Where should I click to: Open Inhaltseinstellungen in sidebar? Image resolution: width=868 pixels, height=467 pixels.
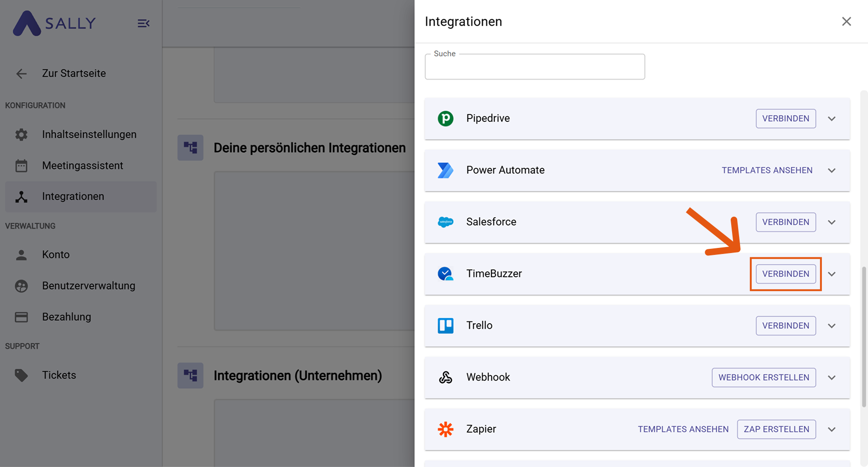(81, 134)
